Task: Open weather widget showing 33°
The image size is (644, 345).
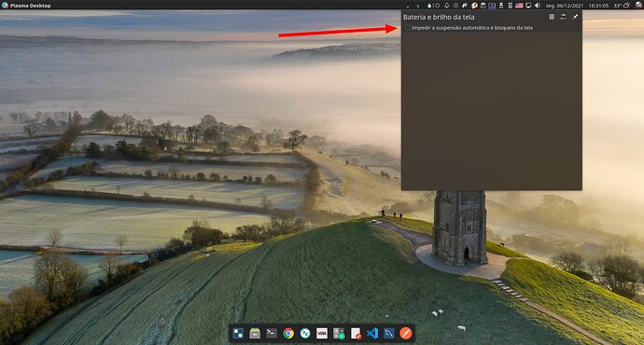Action: (x=621, y=6)
